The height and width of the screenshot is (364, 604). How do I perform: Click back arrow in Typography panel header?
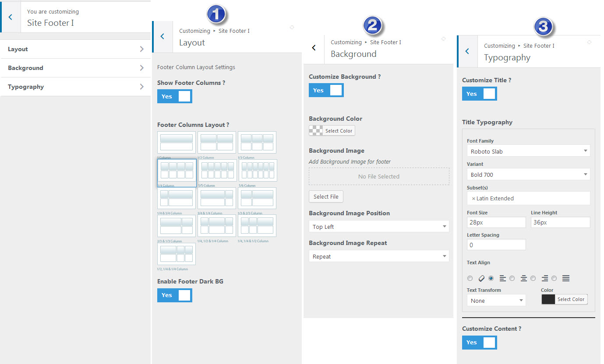(x=467, y=51)
